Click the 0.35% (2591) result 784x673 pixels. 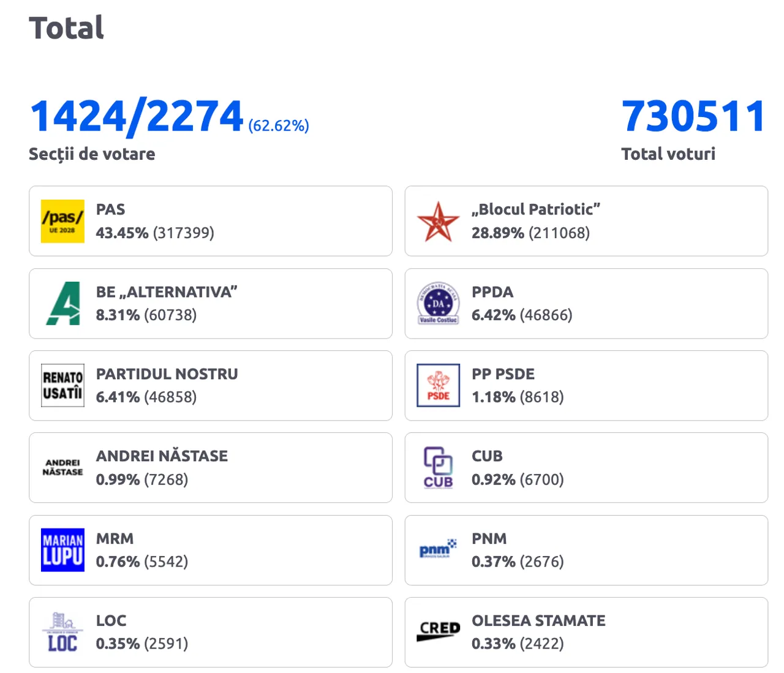click(142, 644)
